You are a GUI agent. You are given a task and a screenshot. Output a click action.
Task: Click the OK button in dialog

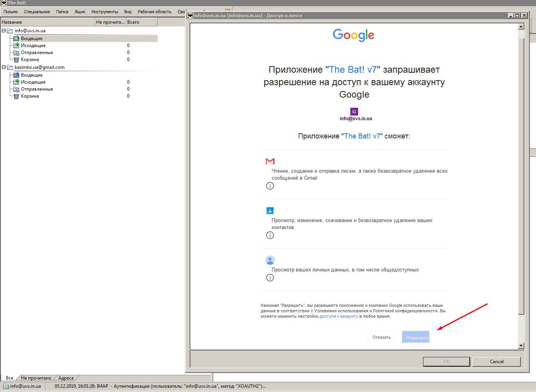(446, 362)
